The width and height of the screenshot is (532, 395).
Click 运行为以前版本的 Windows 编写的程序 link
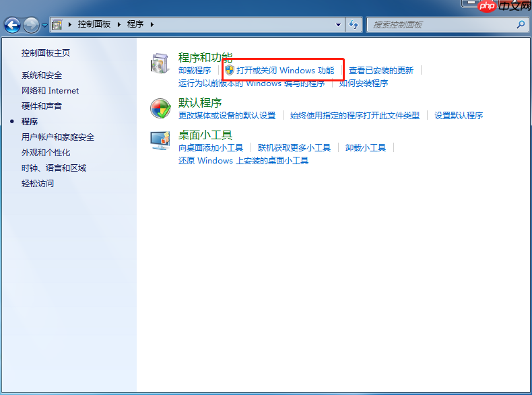(251, 83)
